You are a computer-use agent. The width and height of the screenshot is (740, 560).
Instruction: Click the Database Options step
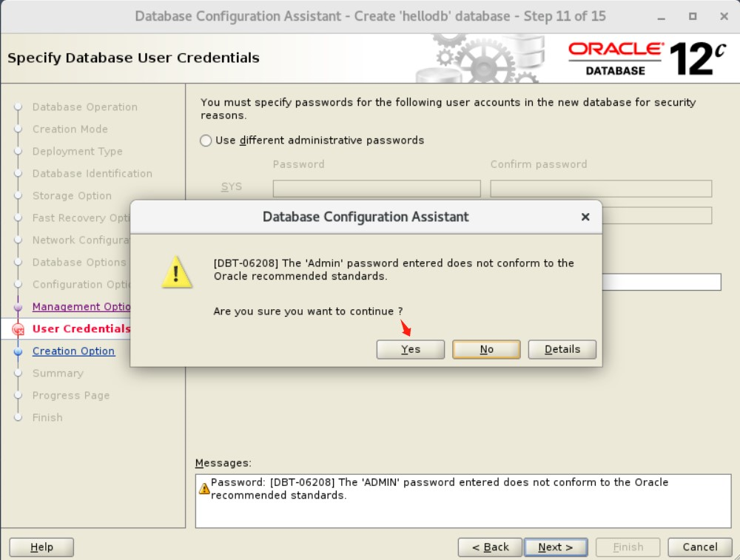(79, 263)
